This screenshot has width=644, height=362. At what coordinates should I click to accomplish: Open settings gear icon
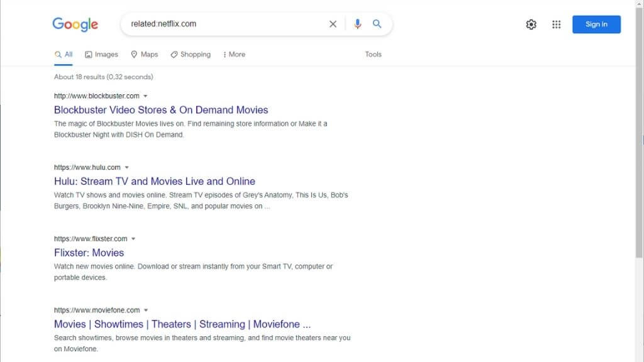(x=531, y=25)
